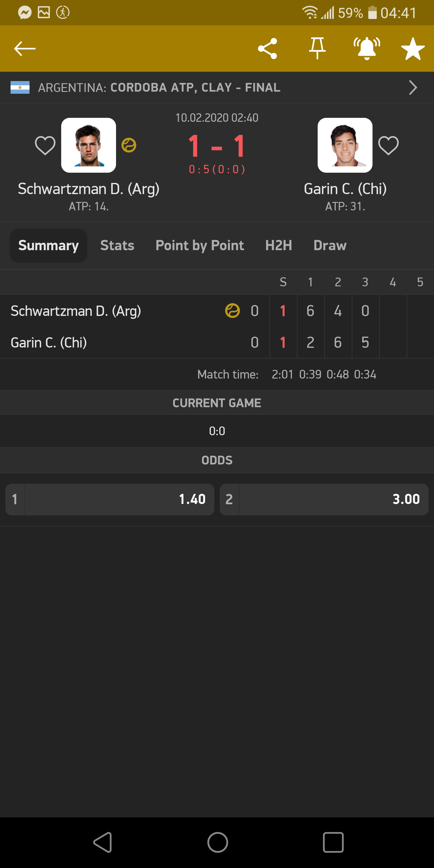The image size is (434, 868).
Task: Tap odds 1.40 for player 1
Action: coord(110,499)
